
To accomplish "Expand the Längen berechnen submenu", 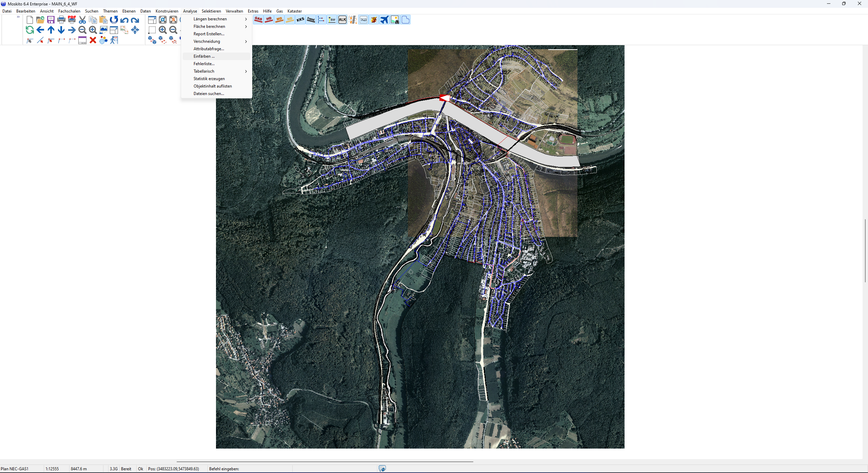I will click(x=216, y=19).
